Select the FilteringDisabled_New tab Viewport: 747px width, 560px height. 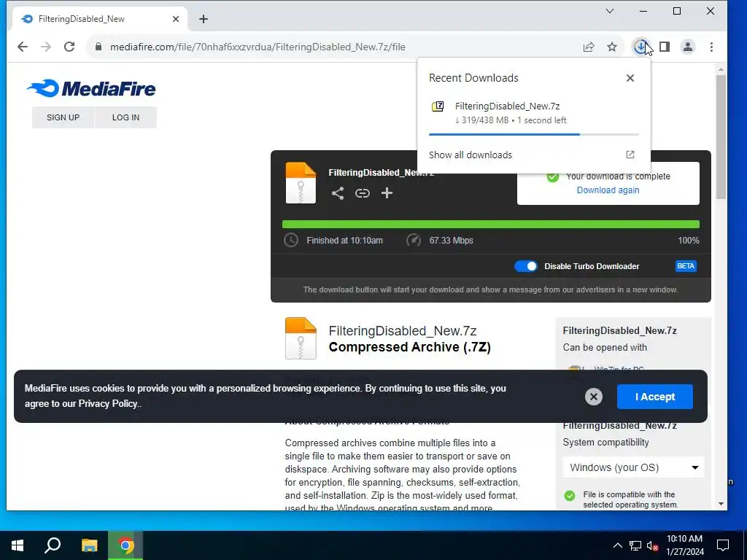(x=101, y=19)
